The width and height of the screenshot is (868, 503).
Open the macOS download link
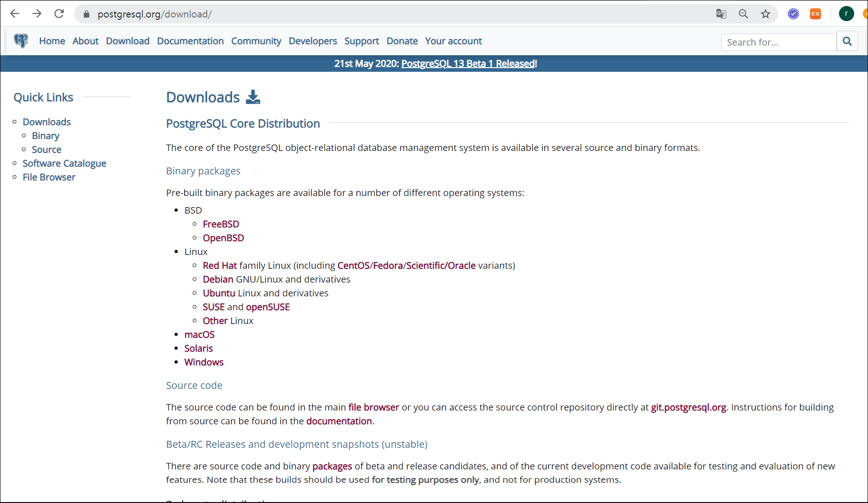point(199,335)
